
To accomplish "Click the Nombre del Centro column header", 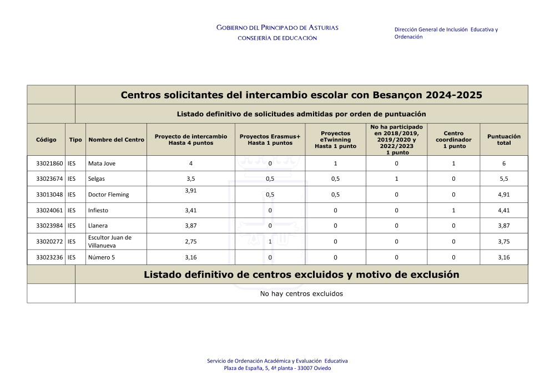I will pyautogui.click(x=116, y=140).
